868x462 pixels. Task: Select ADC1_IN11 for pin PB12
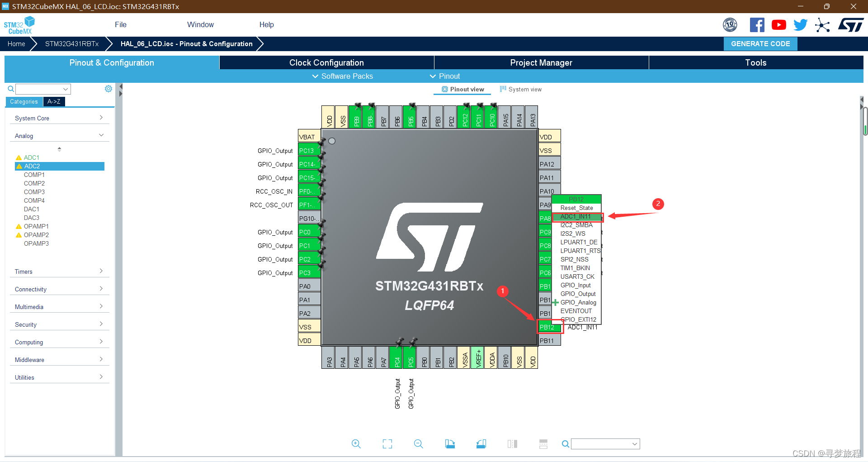tap(576, 217)
